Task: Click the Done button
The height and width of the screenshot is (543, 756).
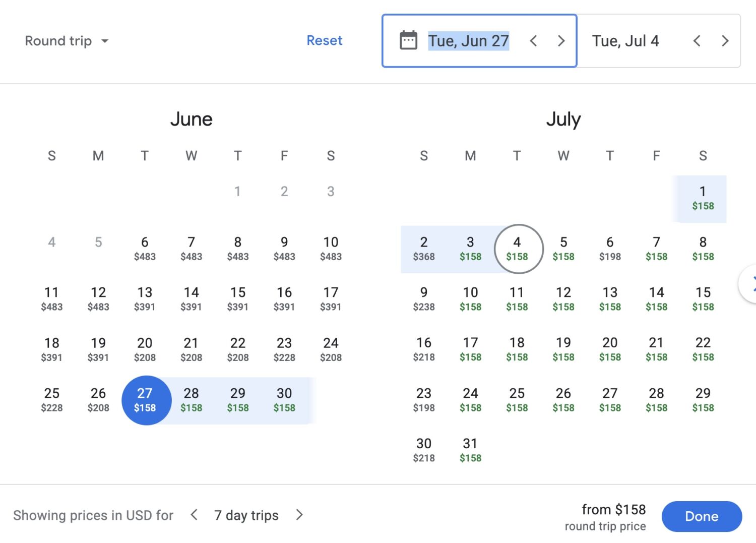Action: point(702,516)
